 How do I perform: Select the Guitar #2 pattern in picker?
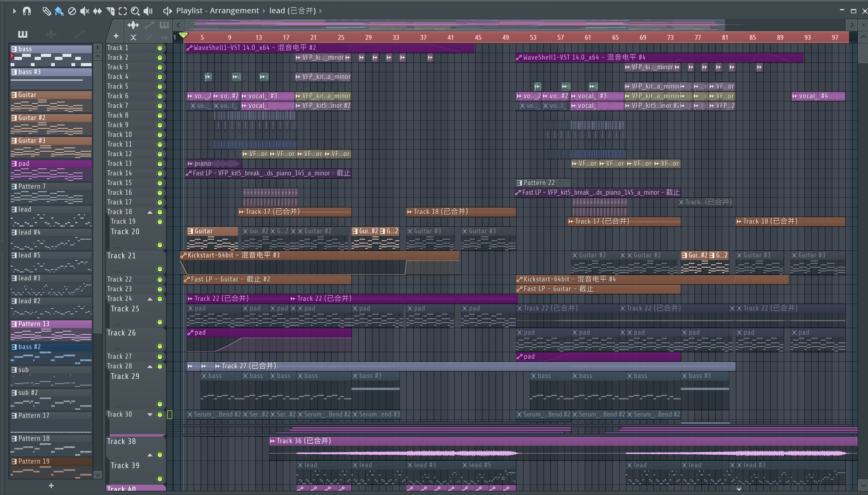coord(51,125)
